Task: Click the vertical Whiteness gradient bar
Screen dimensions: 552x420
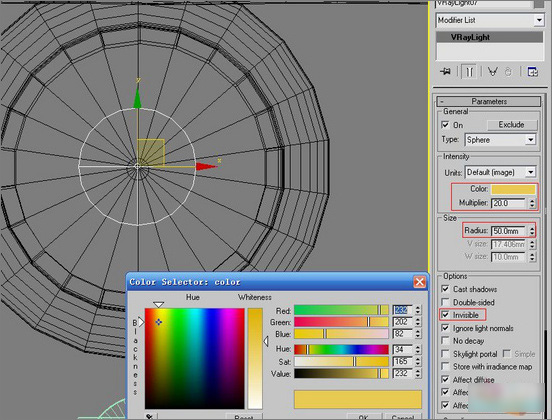Action: (x=255, y=358)
